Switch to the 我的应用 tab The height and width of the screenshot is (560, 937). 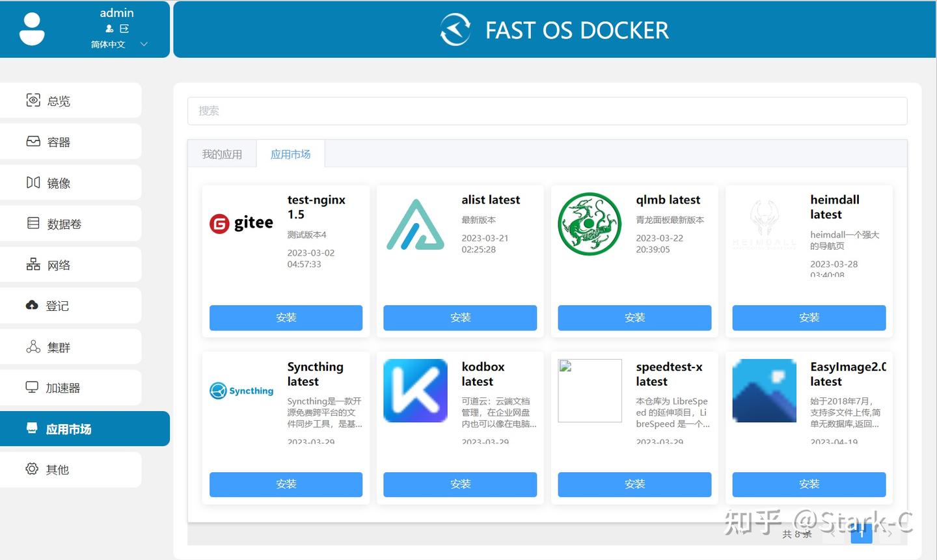click(222, 154)
